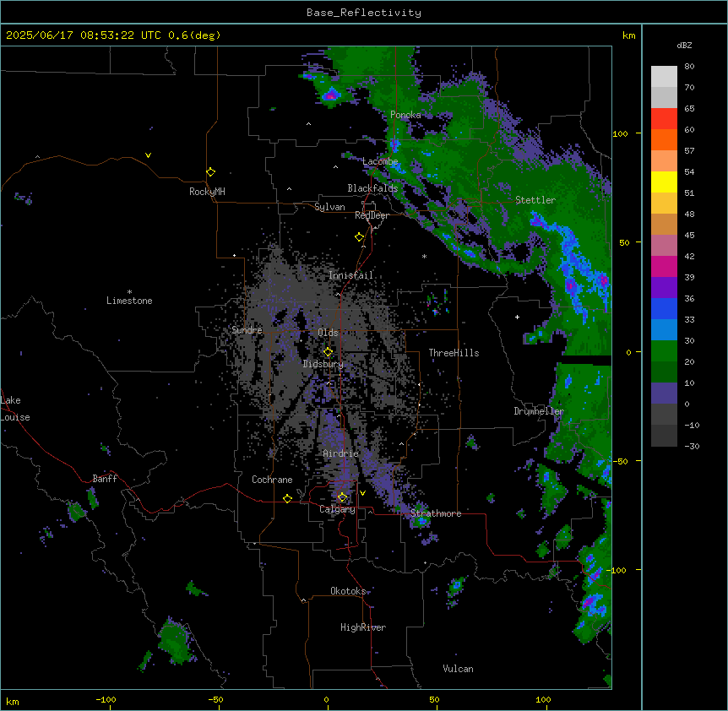The height and width of the screenshot is (711, 728).
Task: Click the dBZ legend heading
Action: 684,46
